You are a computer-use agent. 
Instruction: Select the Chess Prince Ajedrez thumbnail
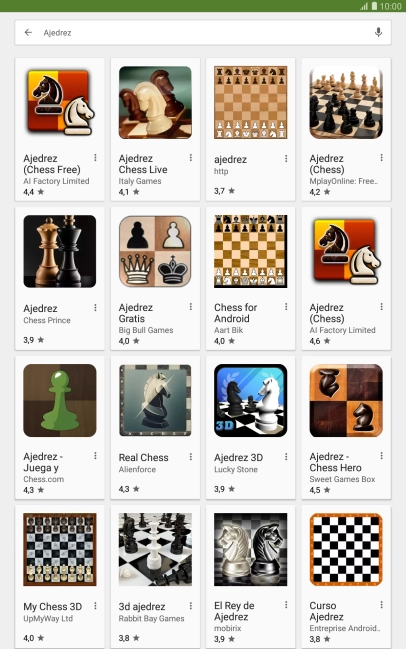coord(60,251)
